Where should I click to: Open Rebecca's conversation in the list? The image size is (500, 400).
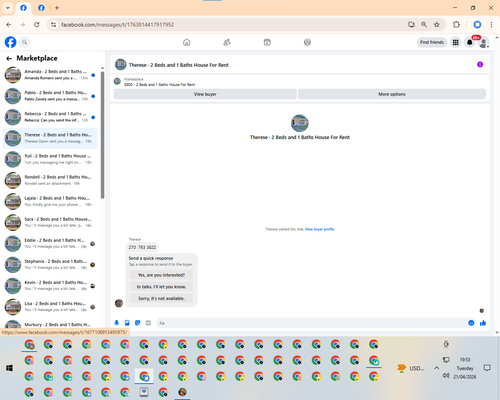point(50,117)
